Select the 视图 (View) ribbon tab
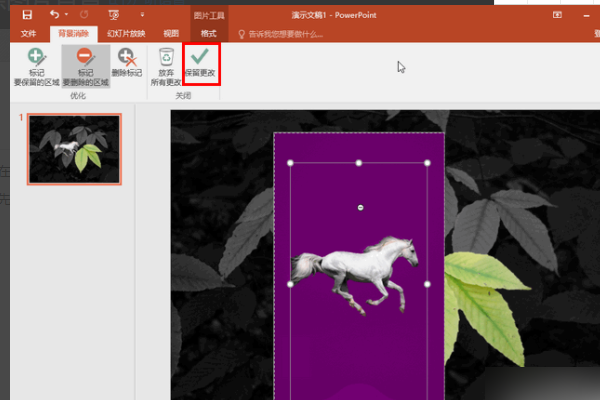Image resolution: width=600 pixels, height=400 pixels. (172, 34)
